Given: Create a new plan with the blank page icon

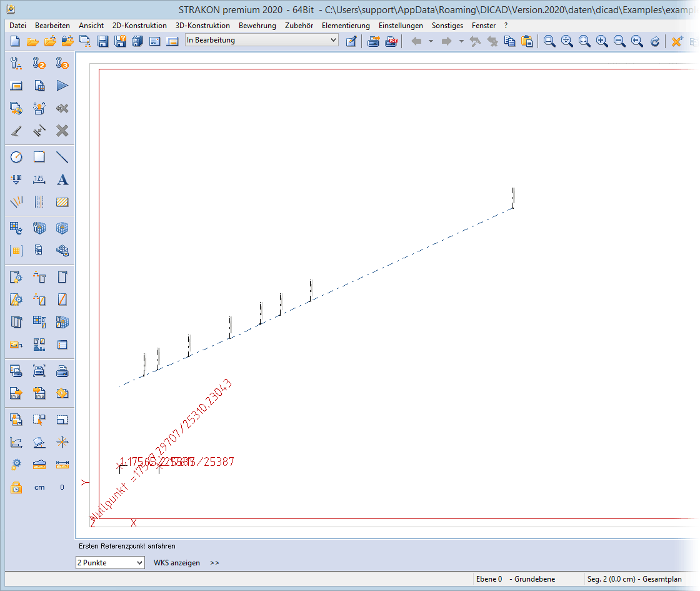Looking at the screenshot, I should (15, 41).
